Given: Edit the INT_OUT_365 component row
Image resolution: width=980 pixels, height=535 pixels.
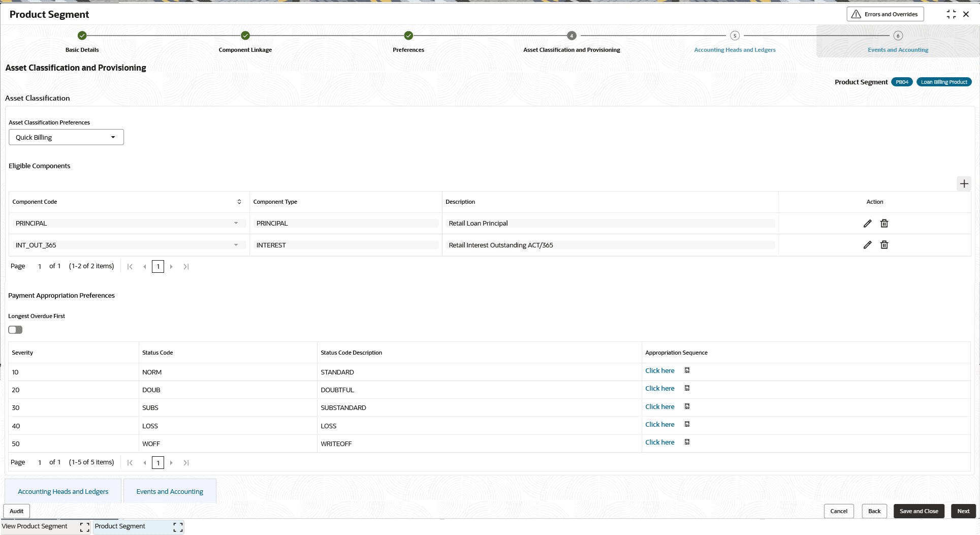Looking at the screenshot, I should [x=867, y=244].
